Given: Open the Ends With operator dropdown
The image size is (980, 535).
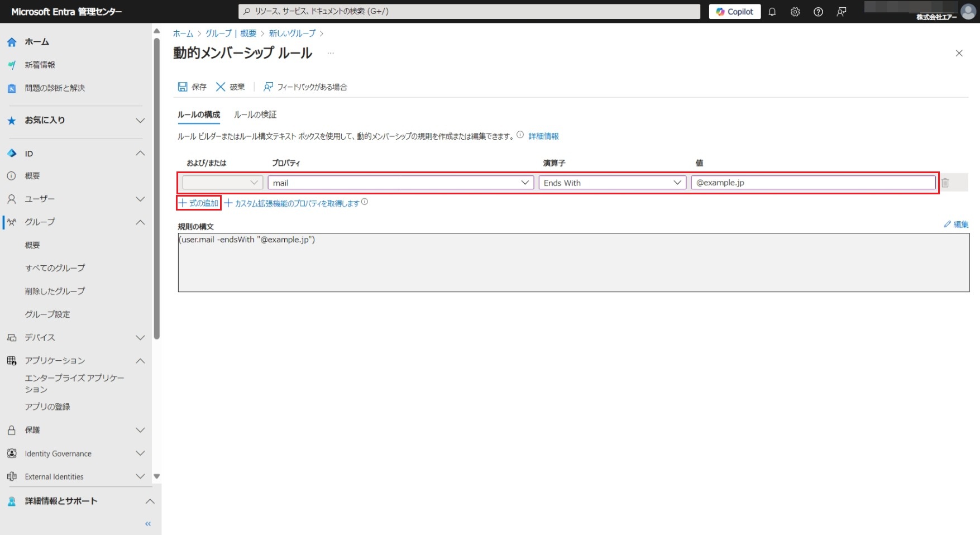Looking at the screenshot, I should pos(612,183).
